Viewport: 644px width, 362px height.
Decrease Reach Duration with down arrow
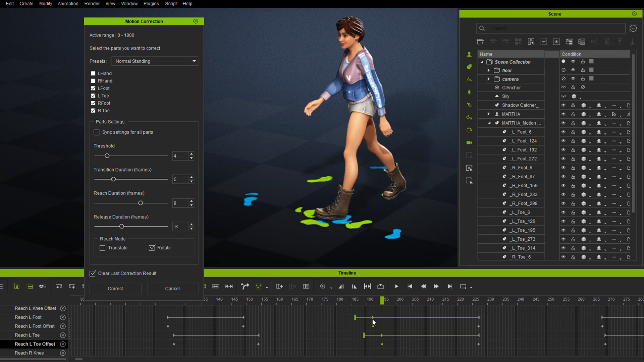point(191,205)
